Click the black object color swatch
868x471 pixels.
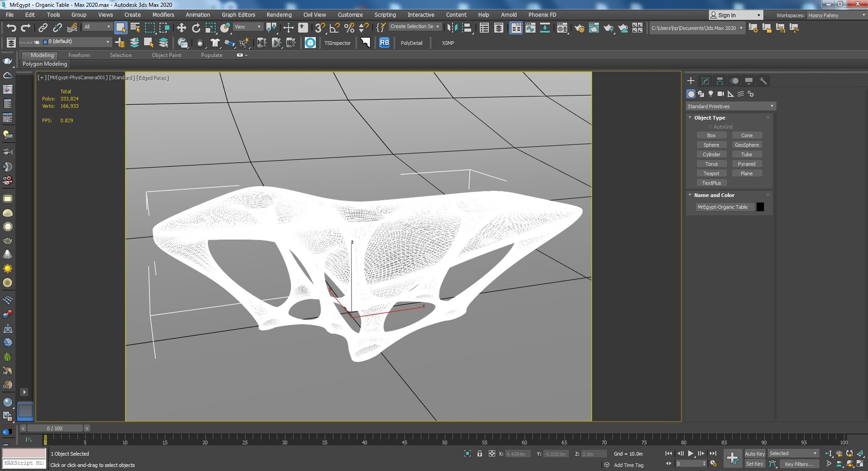[x=760, y=207]
